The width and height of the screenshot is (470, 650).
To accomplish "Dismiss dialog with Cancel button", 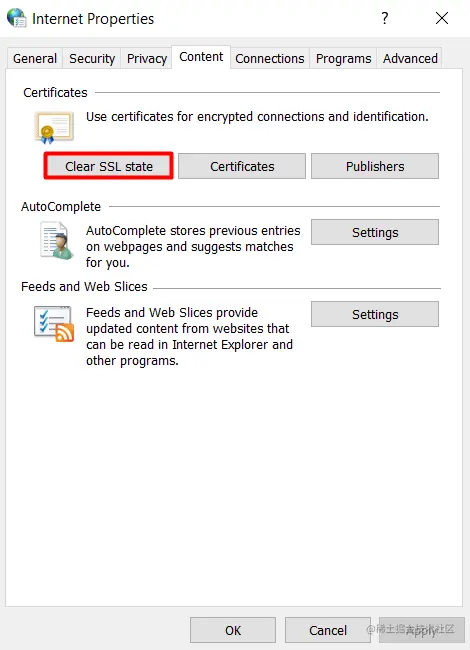I will pyautogui.click(x=328, y=630).
